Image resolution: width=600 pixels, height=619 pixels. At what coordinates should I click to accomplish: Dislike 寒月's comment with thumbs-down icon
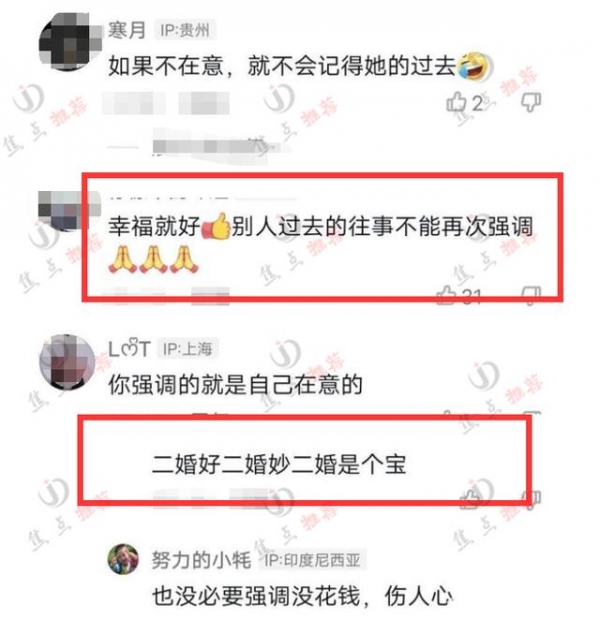pyautogui.click(x=531, y=102)
